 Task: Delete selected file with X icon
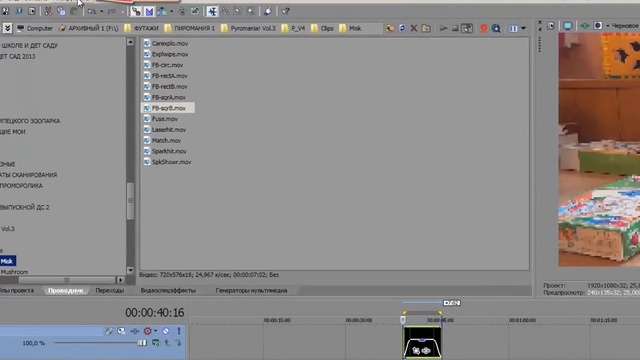[414, 28]
